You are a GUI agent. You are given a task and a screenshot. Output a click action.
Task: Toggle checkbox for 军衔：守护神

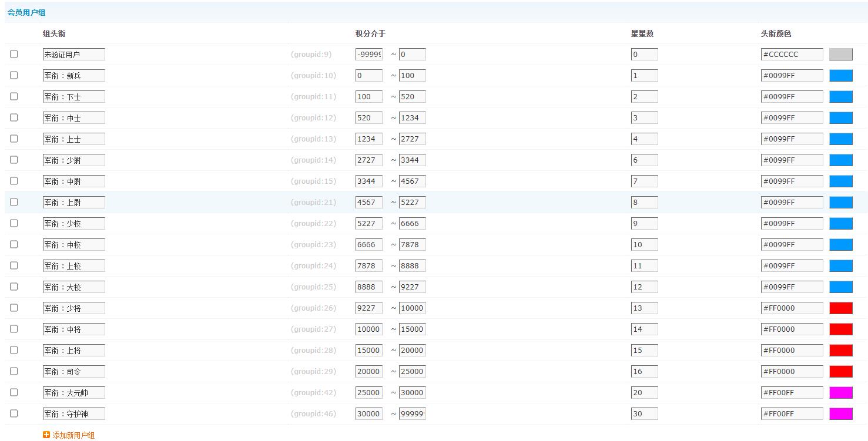14,413
